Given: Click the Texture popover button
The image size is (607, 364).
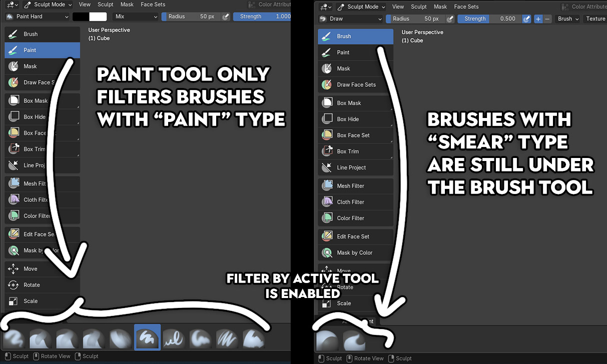Looking at the screenshot, I should 595,19.
